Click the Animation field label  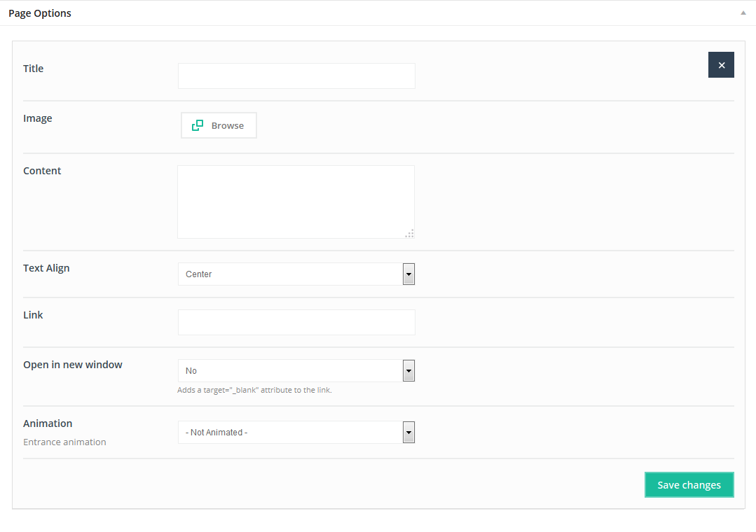pos(48,423)
